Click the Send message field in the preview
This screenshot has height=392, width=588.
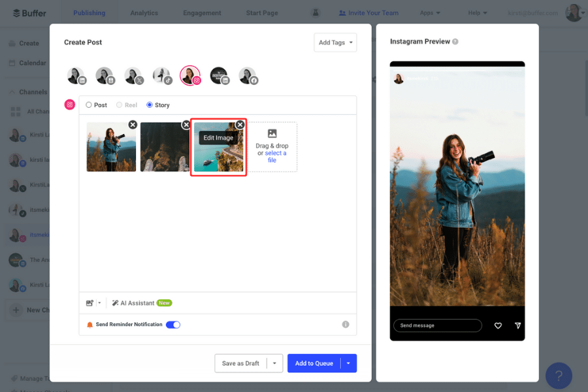coord(436,325)
